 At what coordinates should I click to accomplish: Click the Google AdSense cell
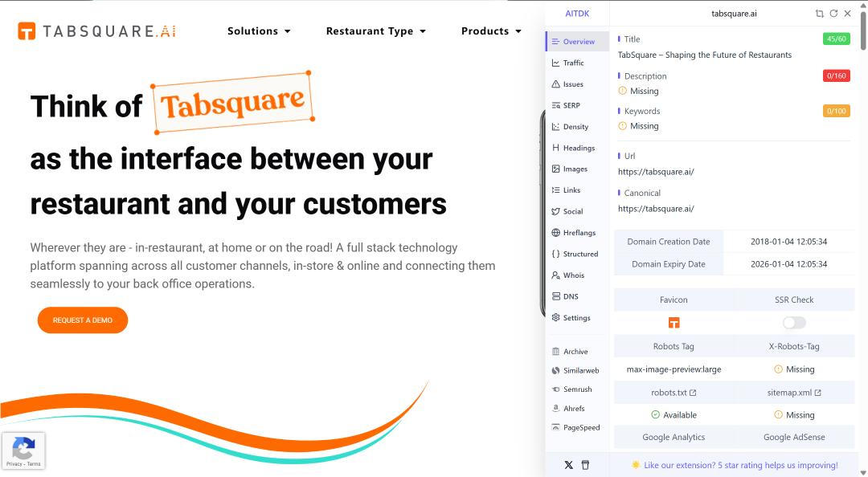click(794, 437)
